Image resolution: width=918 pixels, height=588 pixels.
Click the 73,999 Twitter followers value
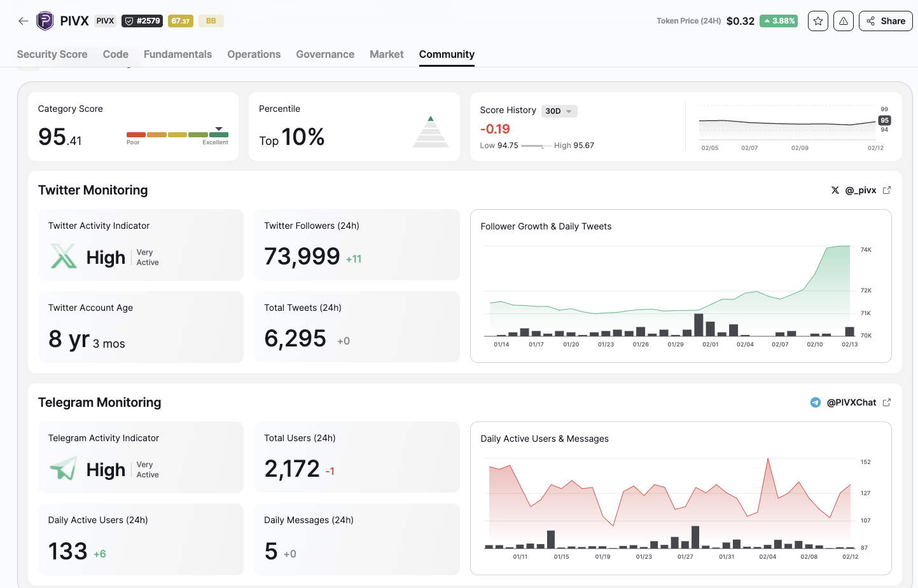[x=302, y=256]
